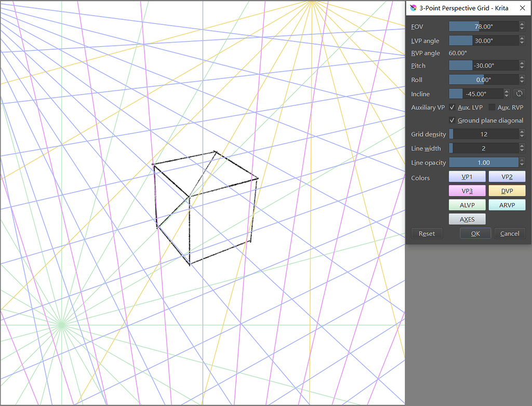532x406 pixels.
Task: Increase Pitch value with up arrow
Action: (x=522, y=63)
